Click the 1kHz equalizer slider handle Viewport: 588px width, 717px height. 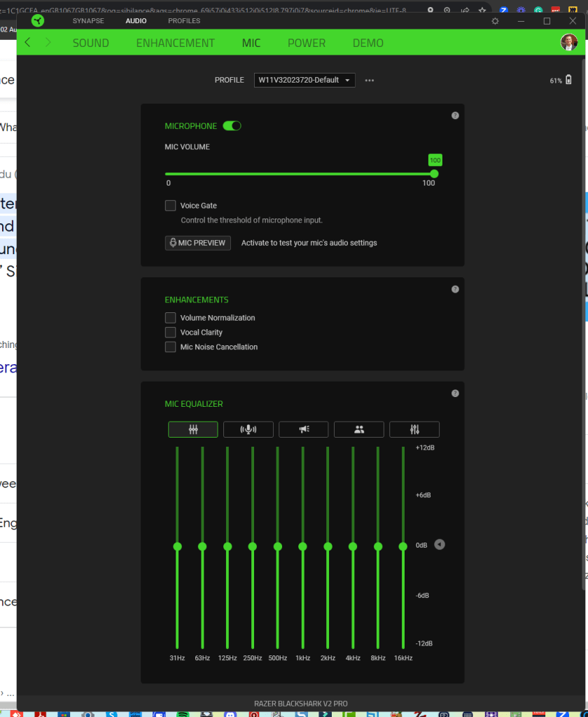point(302,546)
